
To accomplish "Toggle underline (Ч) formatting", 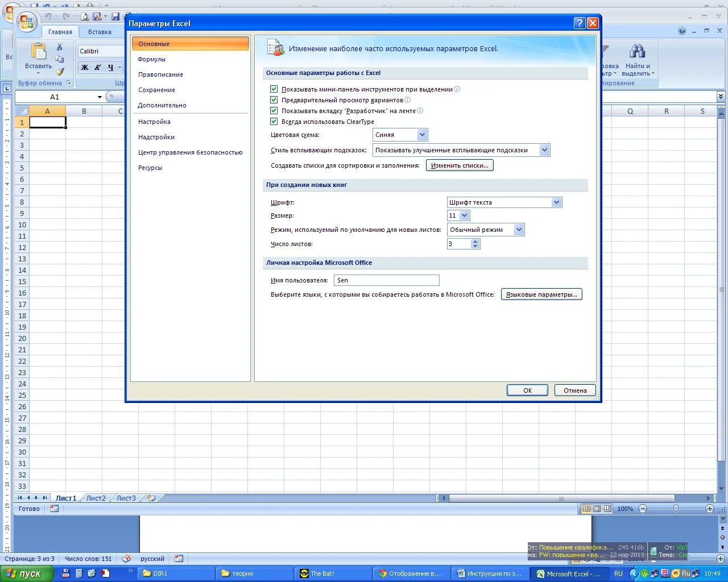I will [110, 68].
